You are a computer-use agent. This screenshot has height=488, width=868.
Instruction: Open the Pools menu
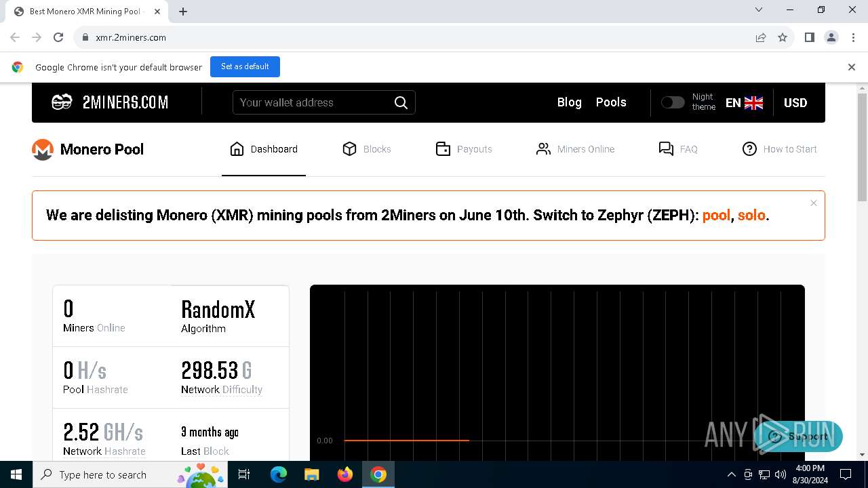611,102
